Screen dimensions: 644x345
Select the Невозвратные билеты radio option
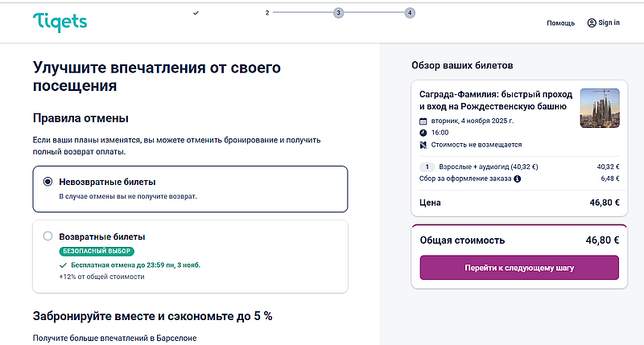pos(48,181)
